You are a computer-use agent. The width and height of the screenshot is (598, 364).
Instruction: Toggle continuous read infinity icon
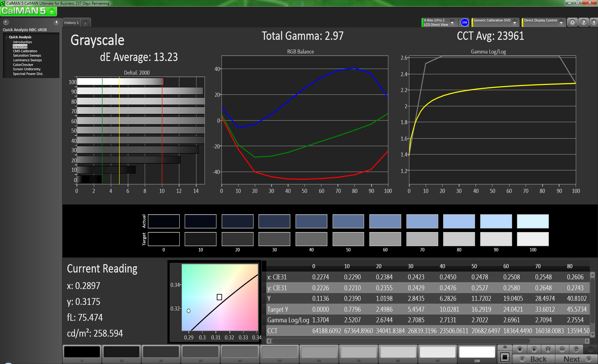coord(562,349)
